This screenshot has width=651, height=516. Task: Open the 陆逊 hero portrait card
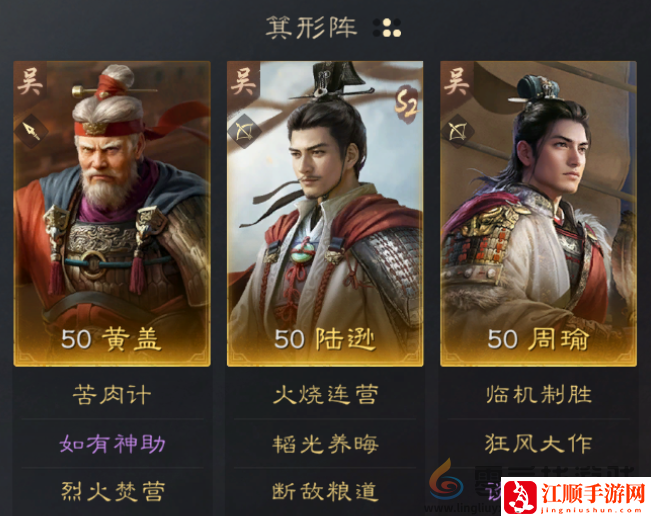coord(325,214)
